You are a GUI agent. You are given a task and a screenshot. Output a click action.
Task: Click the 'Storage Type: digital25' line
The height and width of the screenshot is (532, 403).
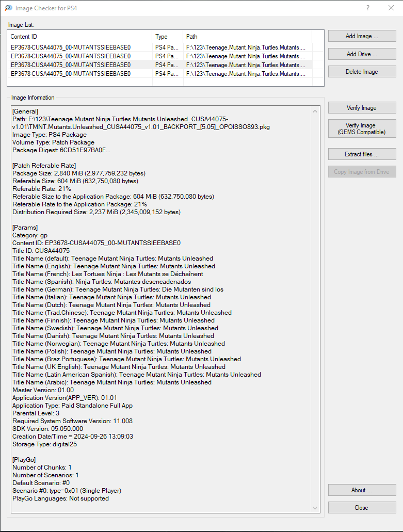[x=45, y=444]
